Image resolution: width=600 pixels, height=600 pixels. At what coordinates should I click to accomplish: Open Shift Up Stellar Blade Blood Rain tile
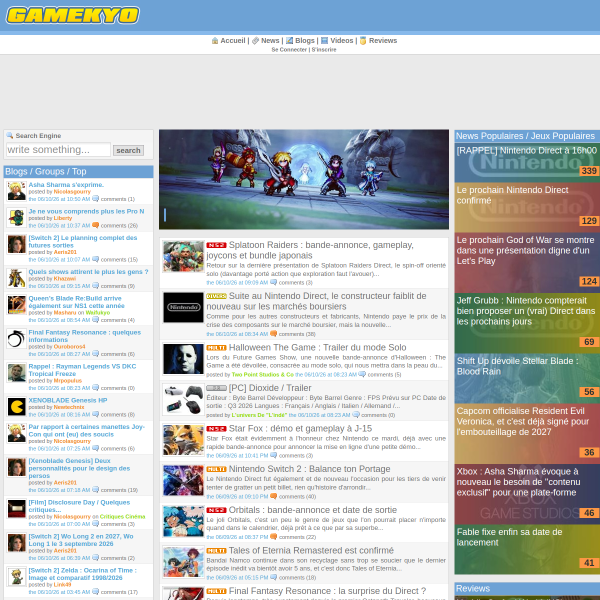[527, 378]
